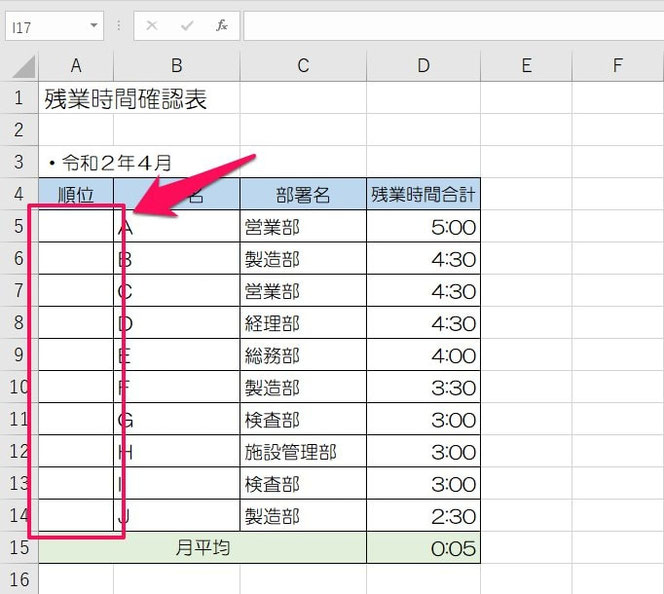The image size is (664, 594).
Task: Select row 3 header
Action: click(x=19, y=162)
